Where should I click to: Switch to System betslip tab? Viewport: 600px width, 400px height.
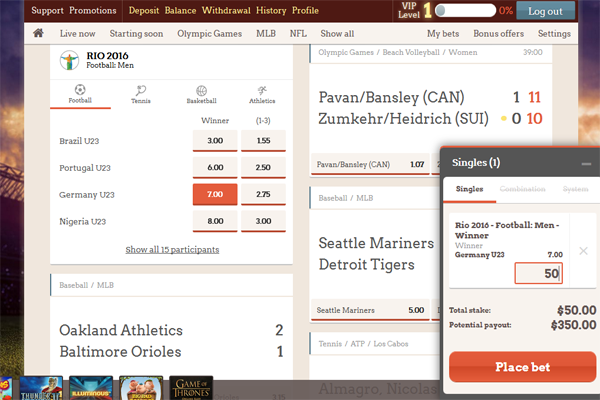(575, 189)
